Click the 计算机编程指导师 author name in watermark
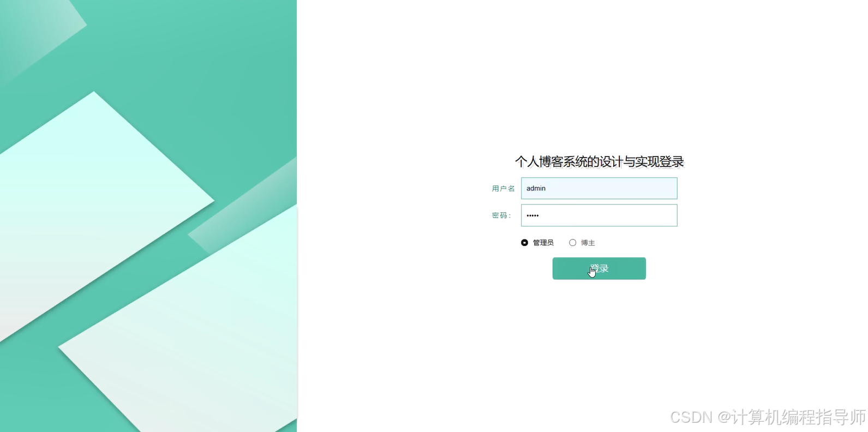Screen dimensions: 868x432 798,417
